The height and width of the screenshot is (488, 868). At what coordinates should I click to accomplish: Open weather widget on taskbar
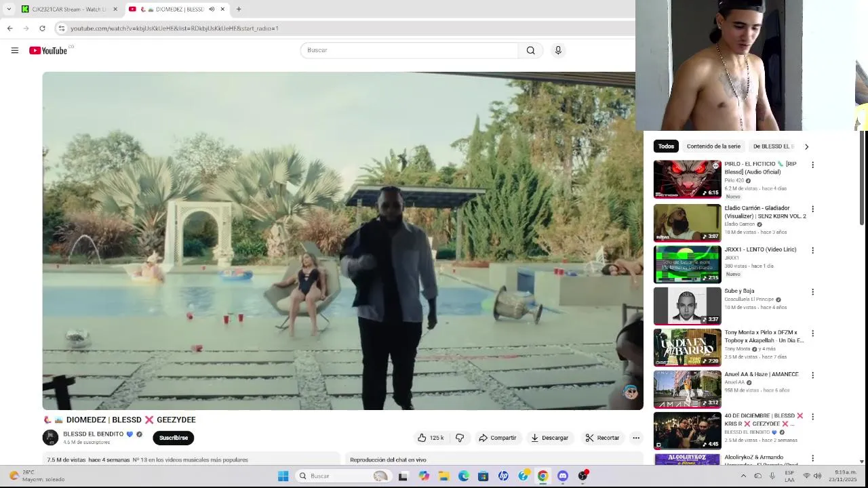[37, 476]
